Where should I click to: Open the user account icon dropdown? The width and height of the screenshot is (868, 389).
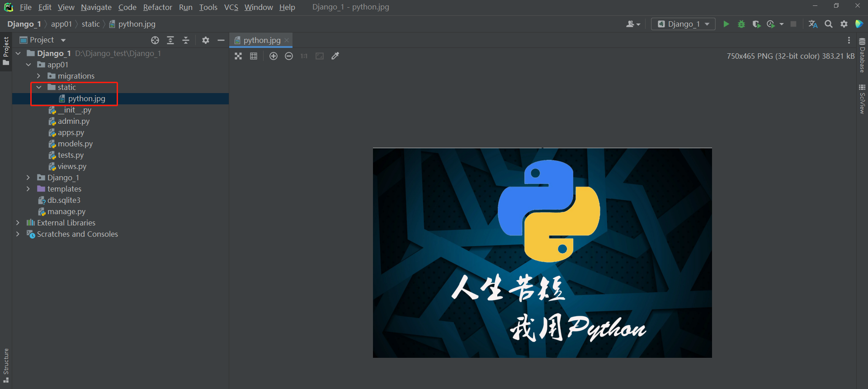pos(633,24)
